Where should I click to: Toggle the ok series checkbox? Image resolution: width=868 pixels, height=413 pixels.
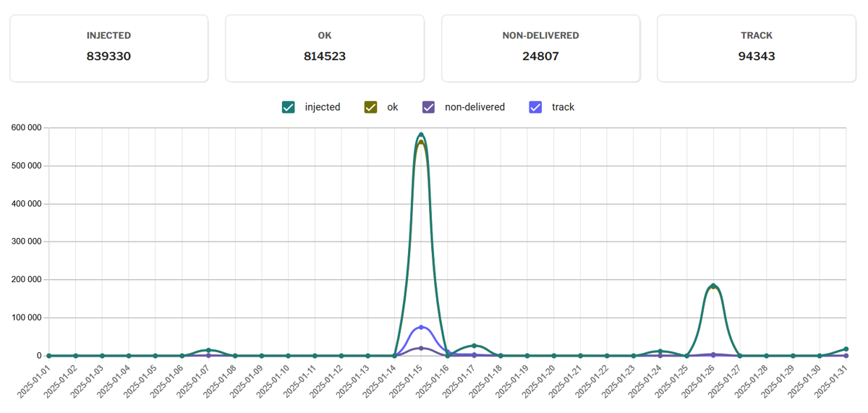370,107
